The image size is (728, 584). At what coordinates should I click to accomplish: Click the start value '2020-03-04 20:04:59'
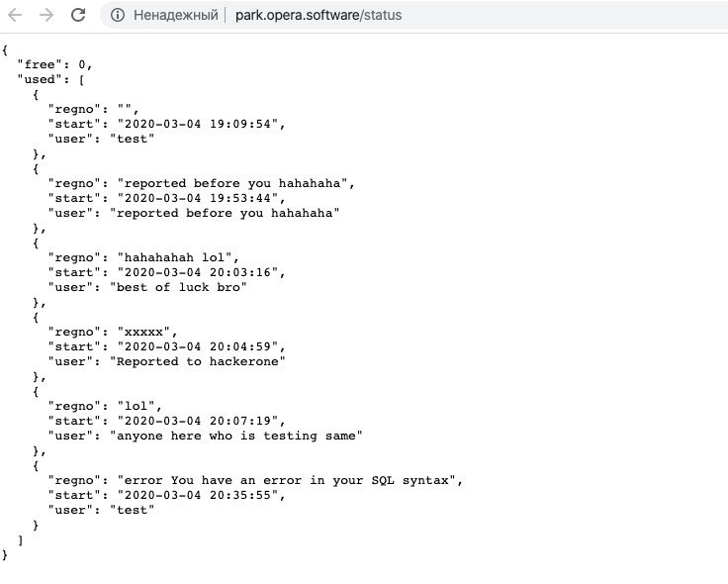click(198, 347)
